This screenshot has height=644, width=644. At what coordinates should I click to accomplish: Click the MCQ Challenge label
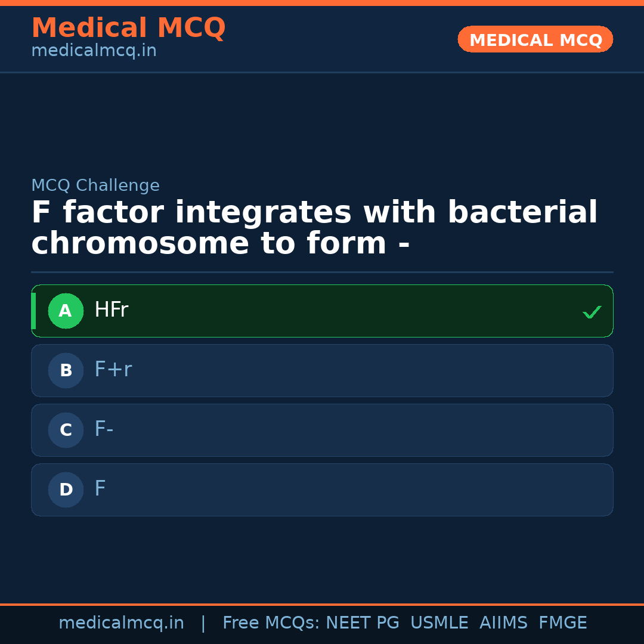coord(95,185)
